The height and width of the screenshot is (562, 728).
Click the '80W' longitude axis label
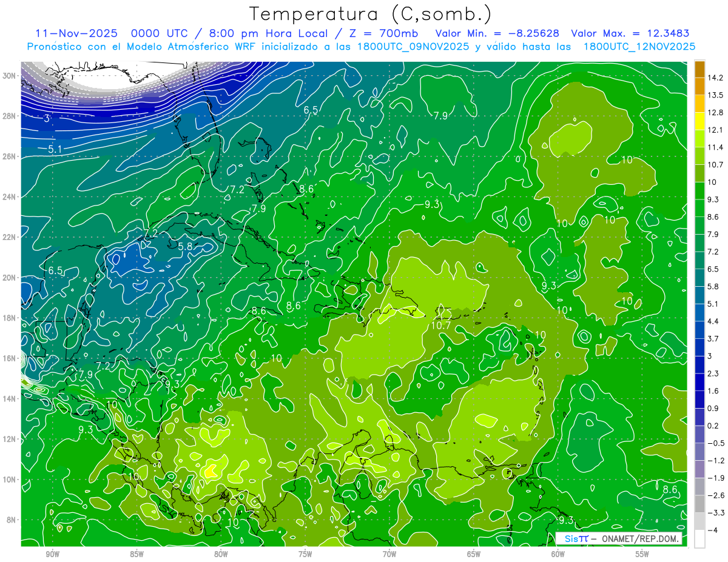pyautogui.click(x=221, y=554)
